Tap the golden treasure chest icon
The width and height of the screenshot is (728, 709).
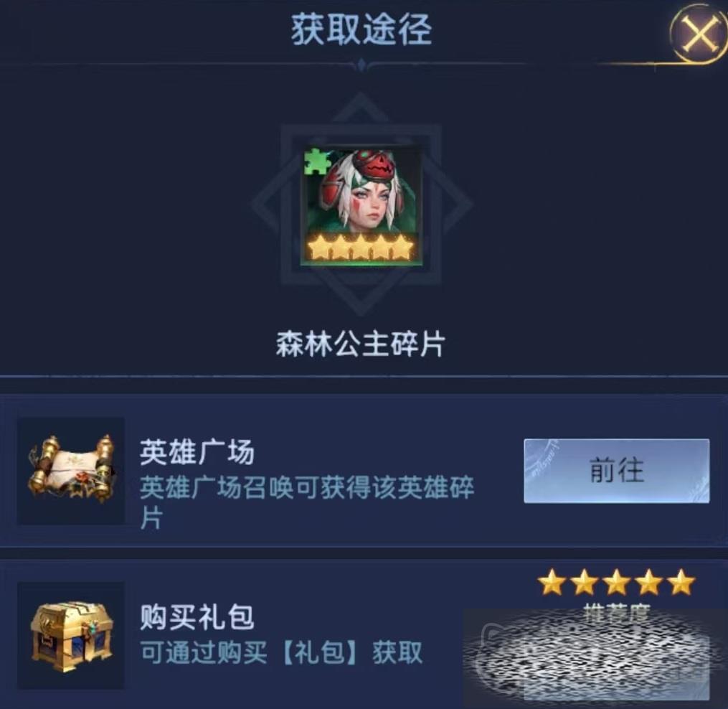[71, 635]
